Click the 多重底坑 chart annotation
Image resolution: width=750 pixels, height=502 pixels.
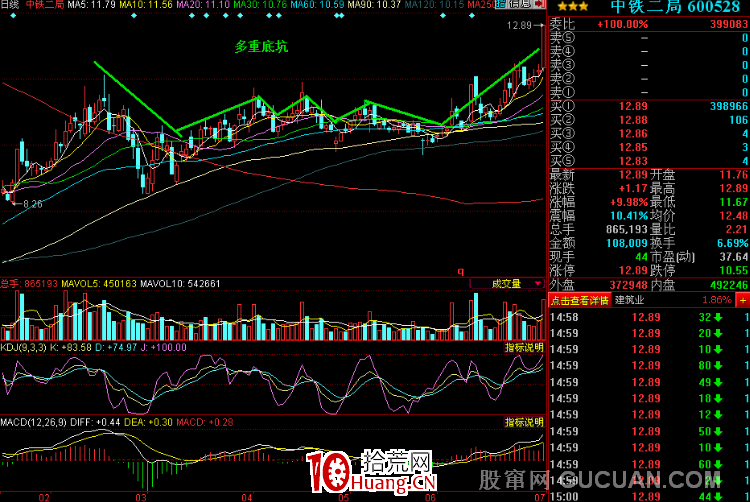point(261,47)
